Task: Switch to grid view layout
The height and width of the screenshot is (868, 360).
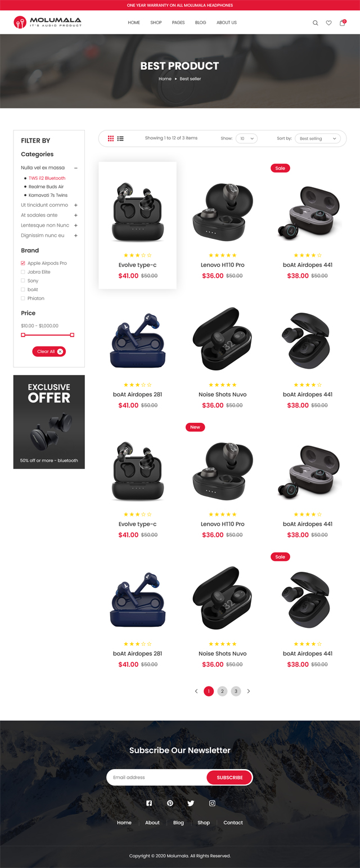Action: (x=111, y=138)
